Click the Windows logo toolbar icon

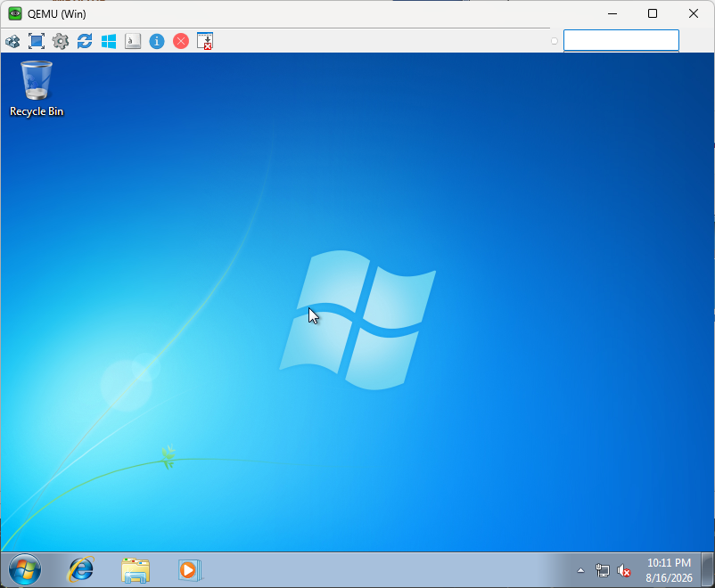[109, 42]
